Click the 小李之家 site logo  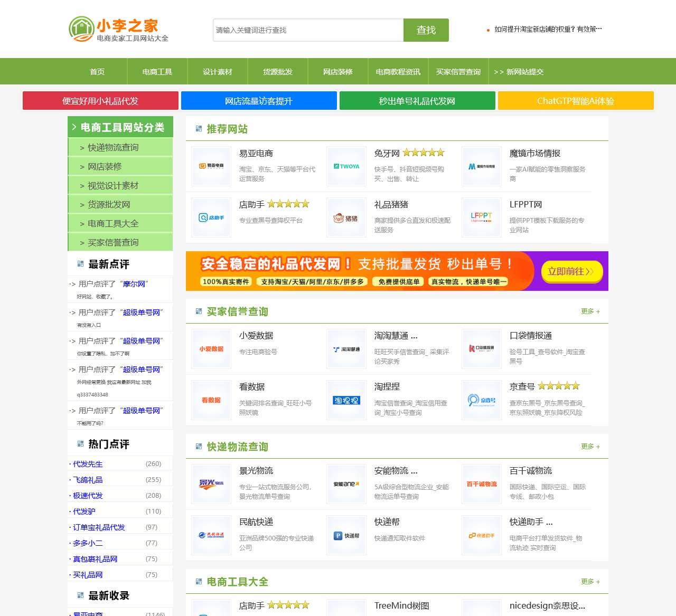click(119, 30)
